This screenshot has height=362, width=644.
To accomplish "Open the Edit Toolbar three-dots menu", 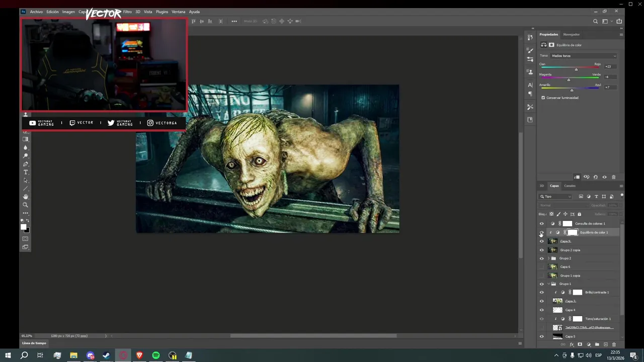I will coord(26,213).
